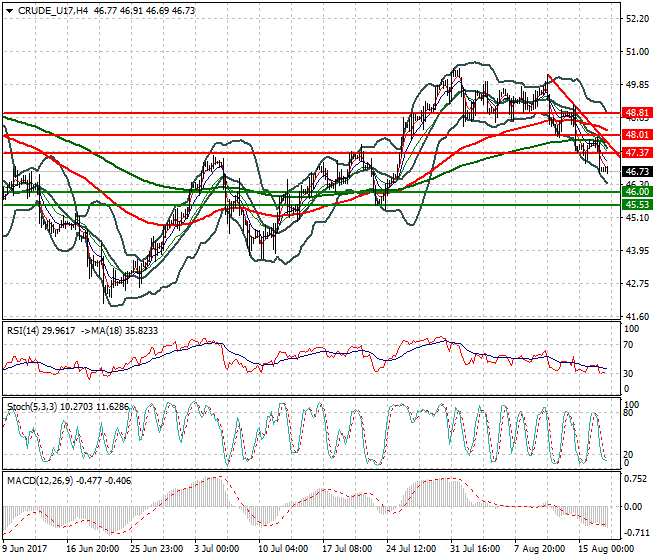Select the 51.00 price scale value
This screenshot has height=560, width=660.
pos(637,52)
